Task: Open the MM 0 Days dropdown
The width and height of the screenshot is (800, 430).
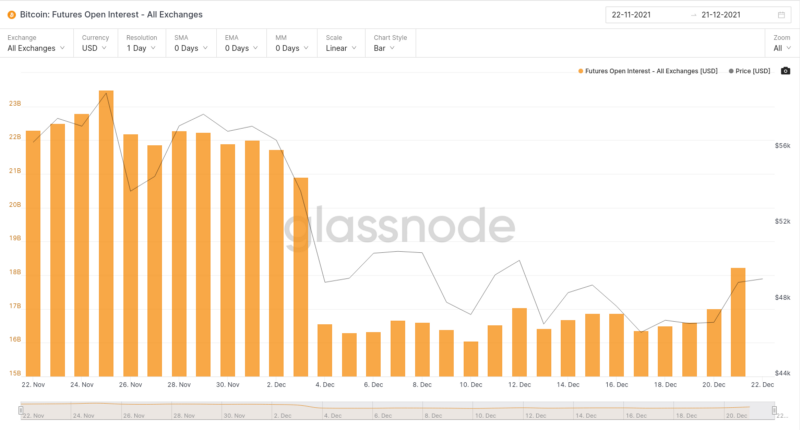Action: (x=294, y=48)
